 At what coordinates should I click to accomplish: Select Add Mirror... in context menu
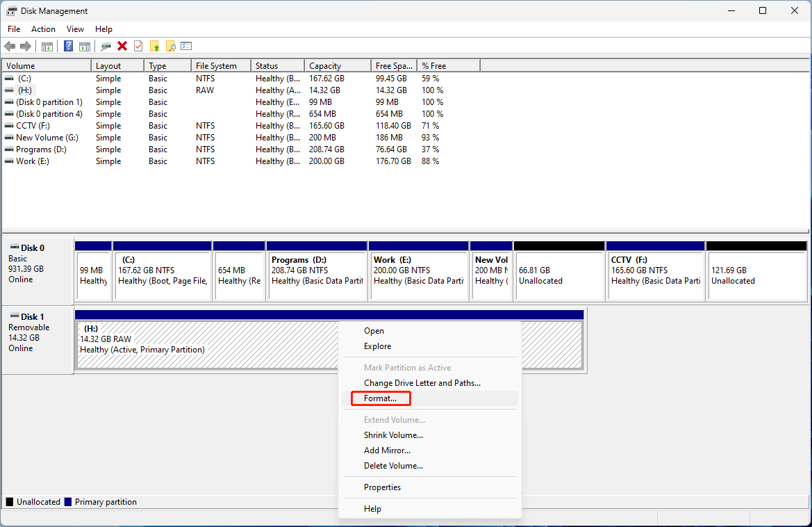(430, 451)
